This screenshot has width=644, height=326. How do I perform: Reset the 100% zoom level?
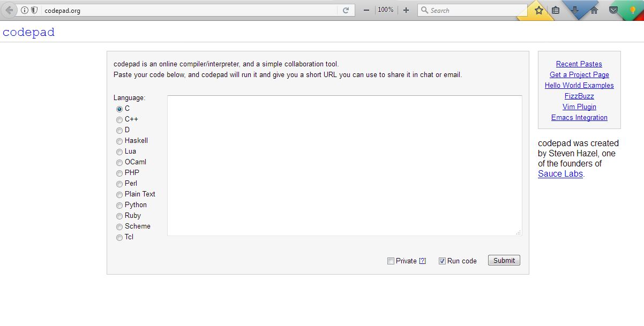coord(386,10)
